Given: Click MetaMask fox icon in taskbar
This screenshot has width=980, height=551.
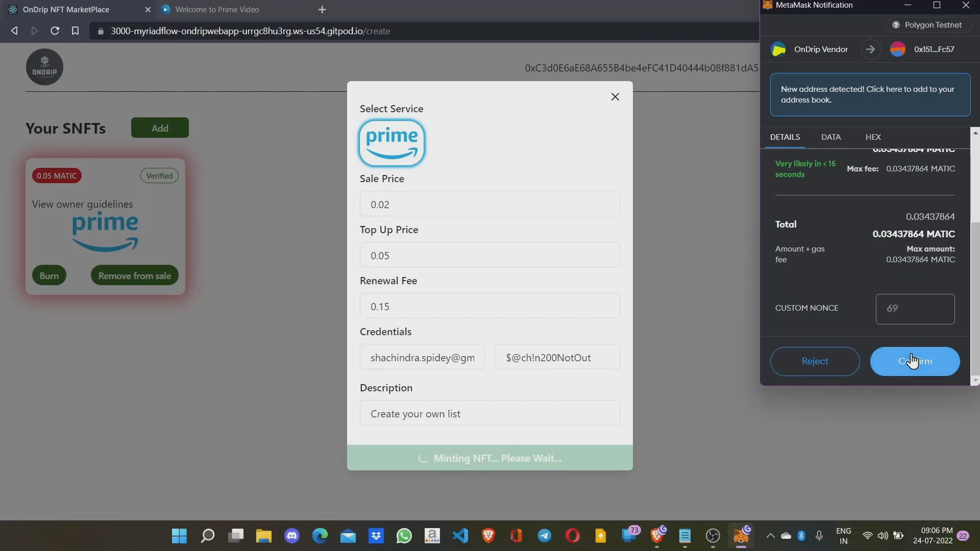Looking at the screenshot, I should (741, 536).
